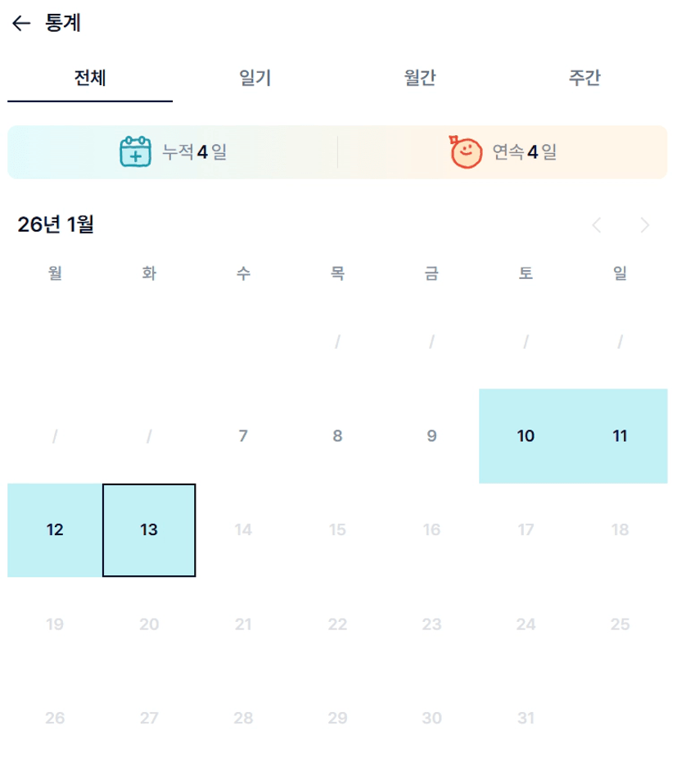The height and width of the screenshot is (784, 677).
Task: Click the 연속 4일 streak summary
Action: click(524, 151)
